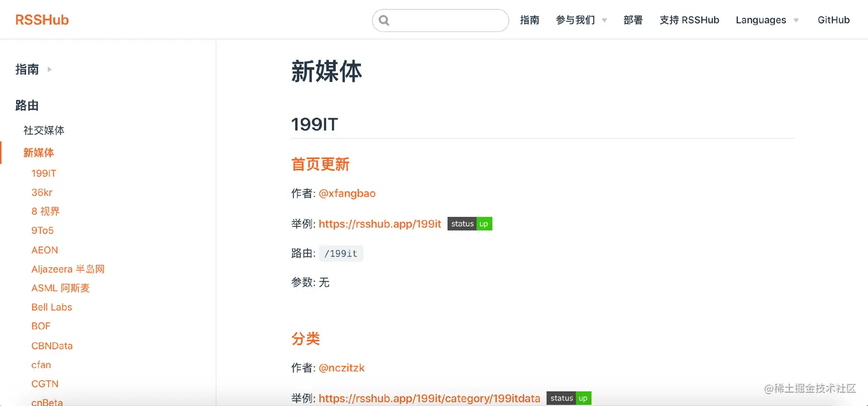Click the search magnifier icon
Screen dimensions: 868x406
pos(384,21)
